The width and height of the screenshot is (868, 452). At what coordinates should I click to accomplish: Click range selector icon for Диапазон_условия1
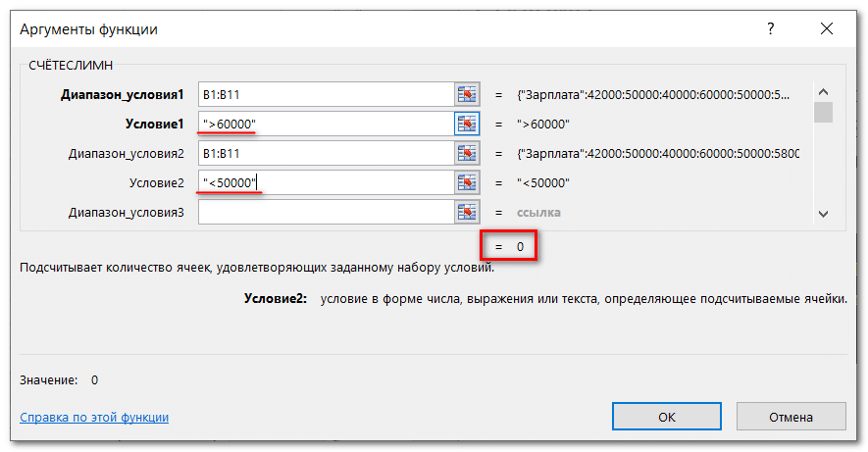point(467,94)
